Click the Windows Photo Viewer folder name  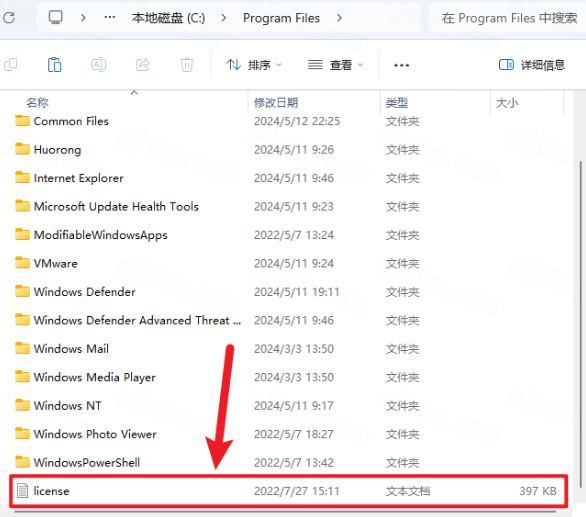pos(95,434)
